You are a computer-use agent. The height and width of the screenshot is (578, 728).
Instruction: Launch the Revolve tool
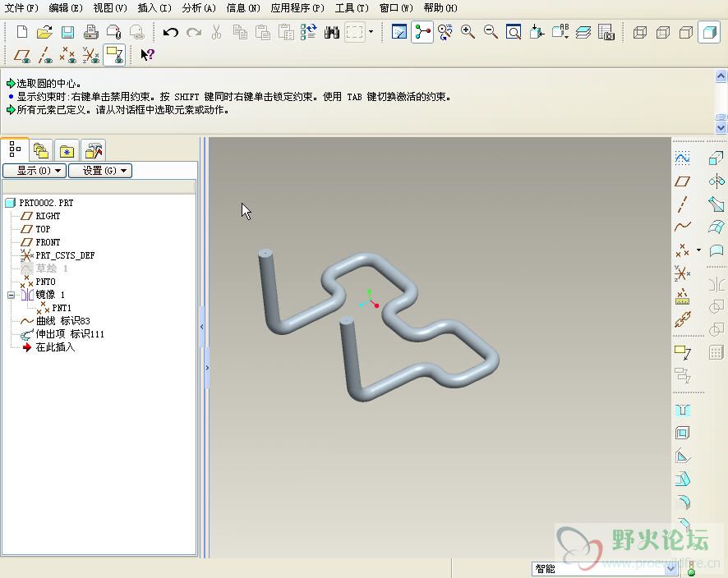pyautogui.click(x=716, y=181)
